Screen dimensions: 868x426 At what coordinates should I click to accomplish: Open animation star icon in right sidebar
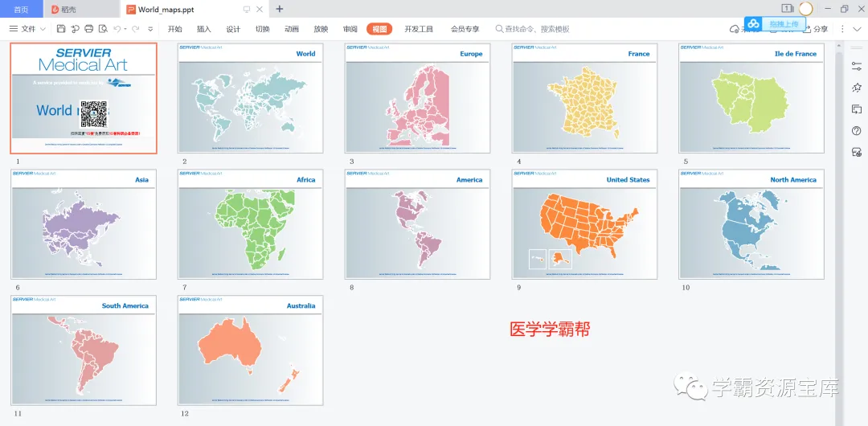(x=857, y=88)
